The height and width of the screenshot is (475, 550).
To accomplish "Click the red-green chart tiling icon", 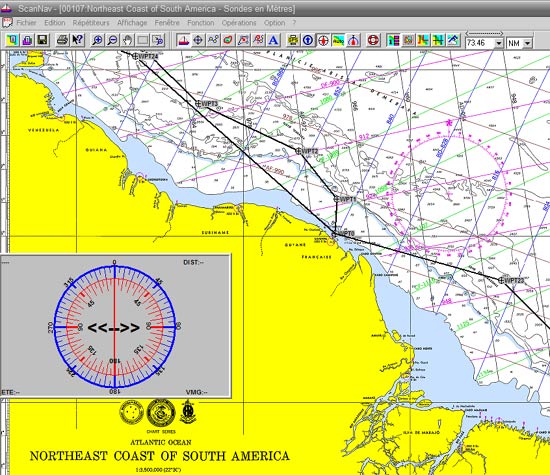I will 423,40.
